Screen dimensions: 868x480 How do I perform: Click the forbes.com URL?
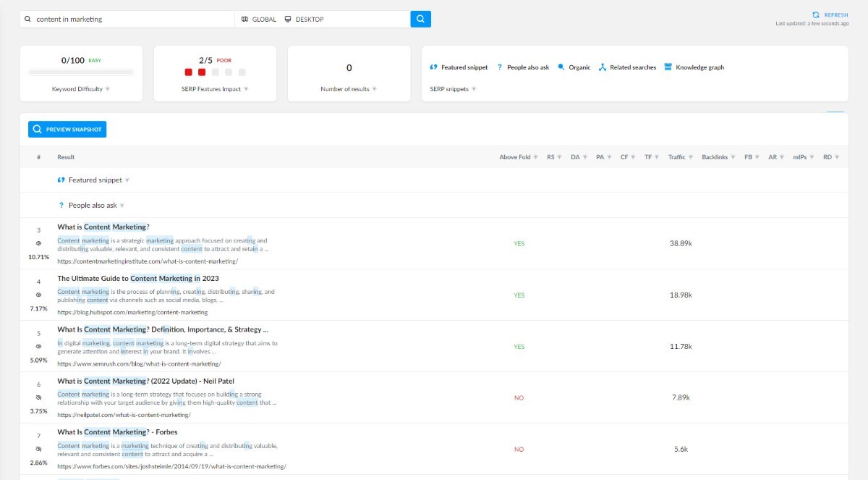[171, 467]
